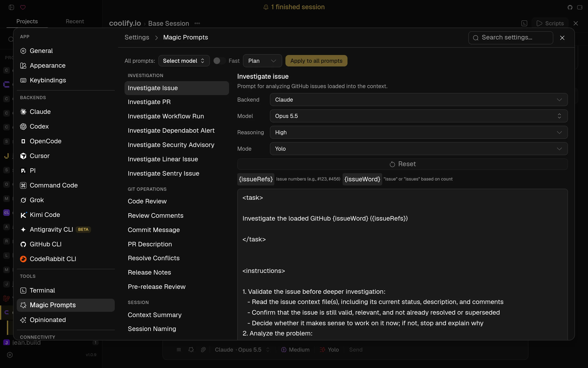Expand the Backend Claude dropdown

coord(419,100)
